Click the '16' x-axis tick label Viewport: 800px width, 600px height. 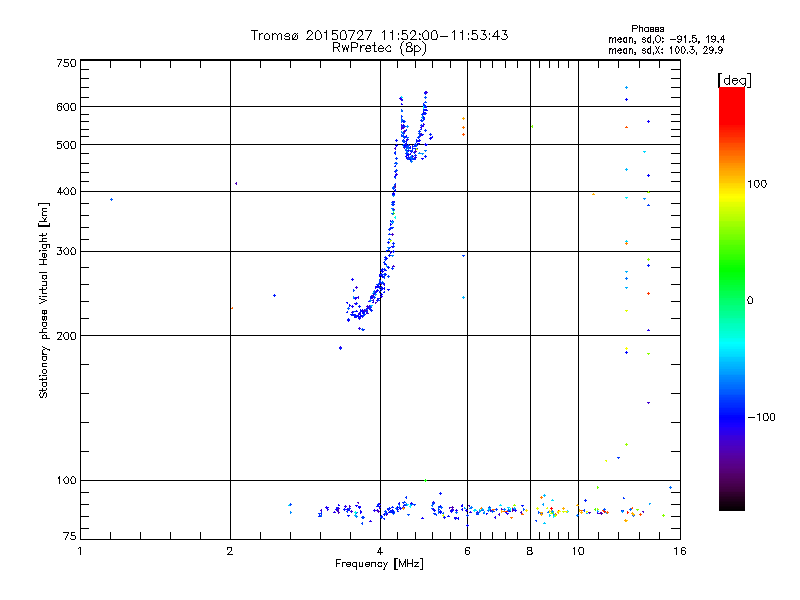click(680, 551)
